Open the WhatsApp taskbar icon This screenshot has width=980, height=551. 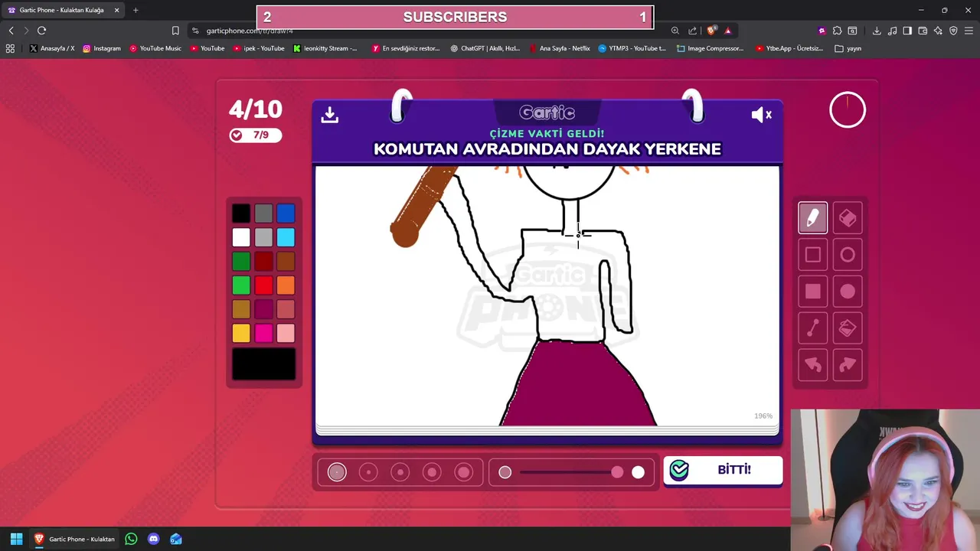point(131,539)
